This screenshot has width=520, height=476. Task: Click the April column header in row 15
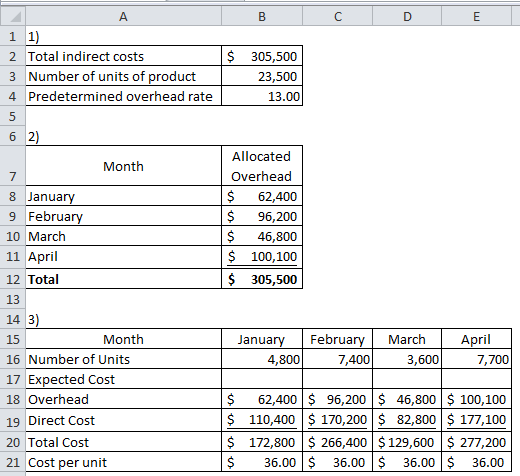pyautogui.click(x=476, y=339)
